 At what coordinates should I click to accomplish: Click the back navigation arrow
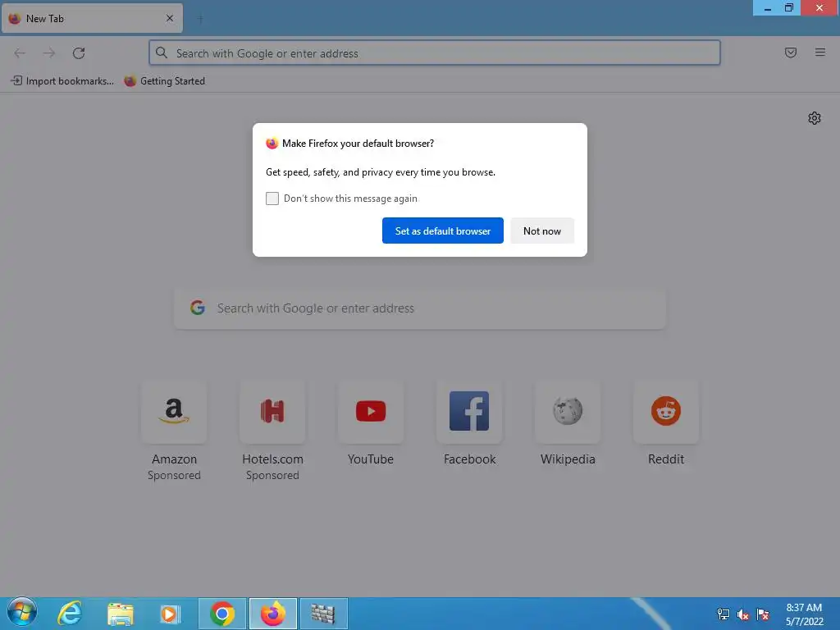pos(20,53)
